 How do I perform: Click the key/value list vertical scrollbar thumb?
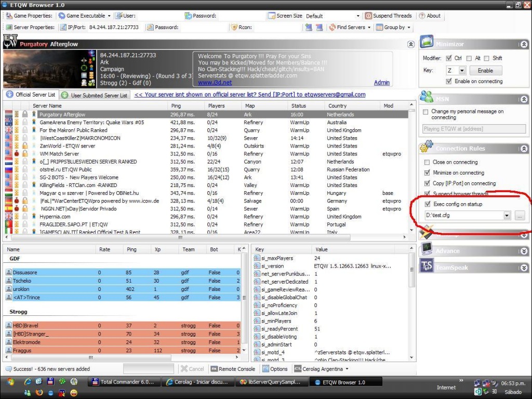tap(411, 270)
